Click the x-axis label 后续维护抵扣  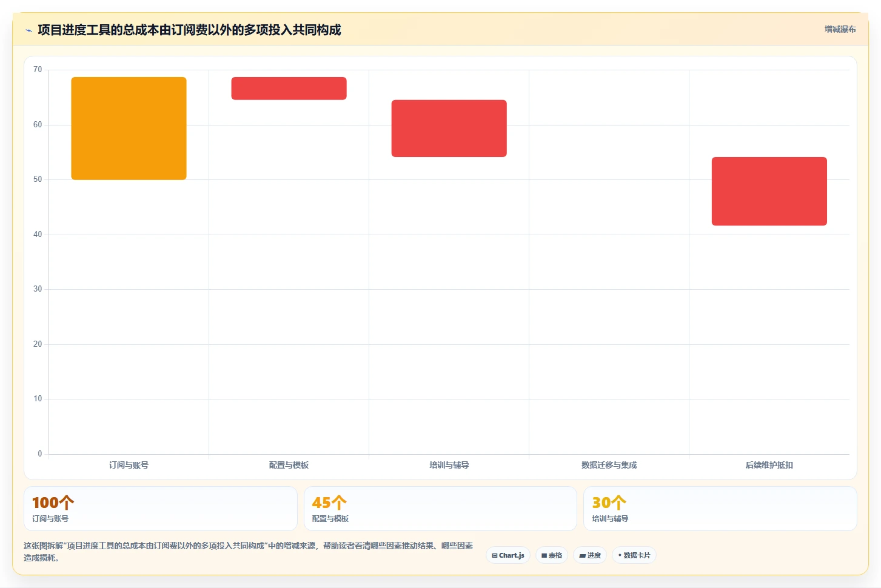[769, 465]
